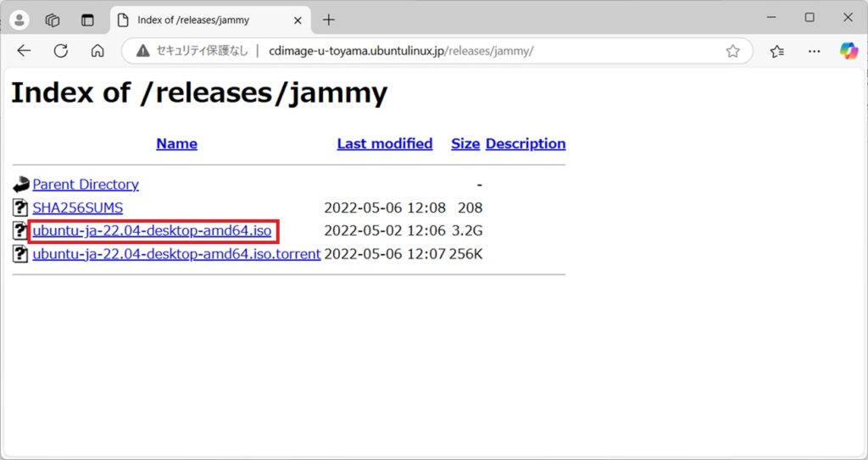Click the file icon beside the amd64.iso row
The width and height of the screenshot is (868, 460).
tap(20, 230)
